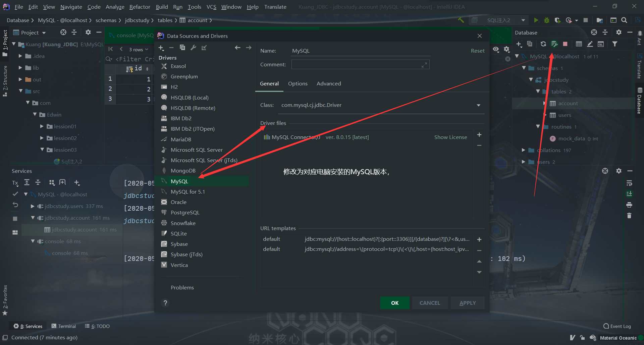
Task: Open table editor icon in Database panel
Action: click(x=579, y=44)
